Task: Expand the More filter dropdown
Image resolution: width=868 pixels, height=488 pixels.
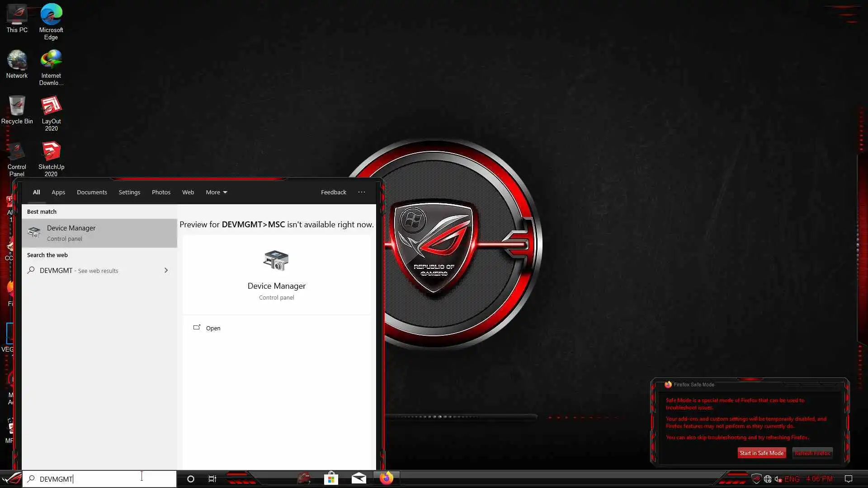Action: click(x=216, y=192)
